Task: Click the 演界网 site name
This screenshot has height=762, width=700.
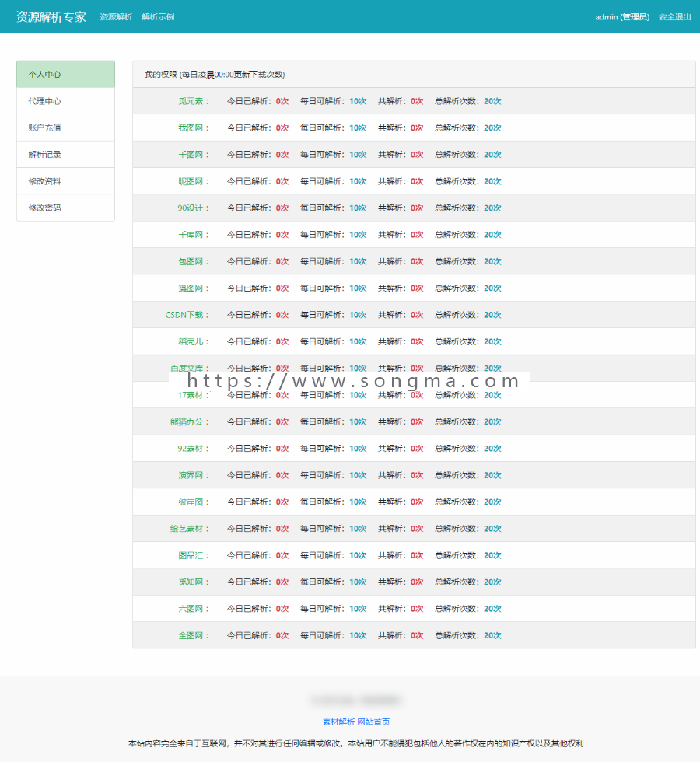Action: (x=194, y=475)
